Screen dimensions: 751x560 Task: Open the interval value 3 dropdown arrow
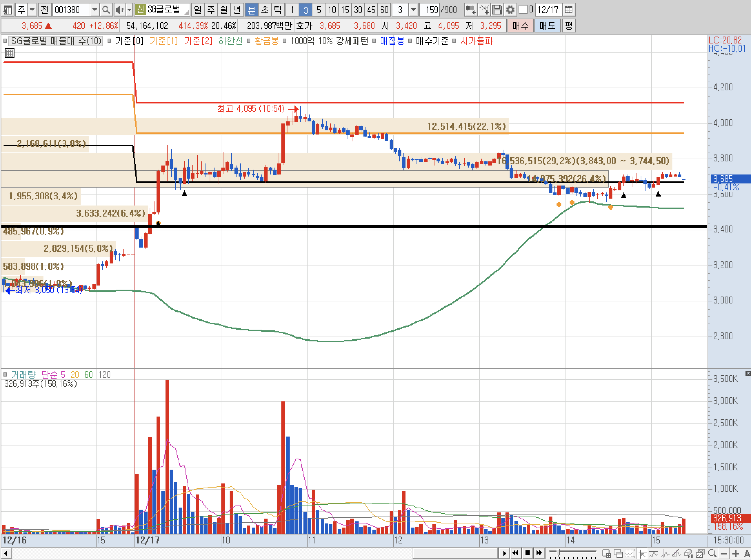pyautogui.click(x=413, y=10)
